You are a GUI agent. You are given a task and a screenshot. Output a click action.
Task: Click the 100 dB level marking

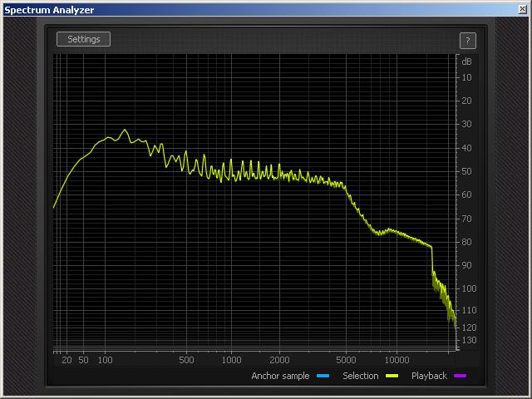466,288
